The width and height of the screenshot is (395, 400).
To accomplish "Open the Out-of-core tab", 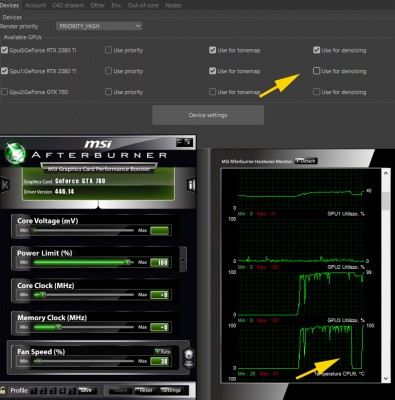I will pos(143,5).
